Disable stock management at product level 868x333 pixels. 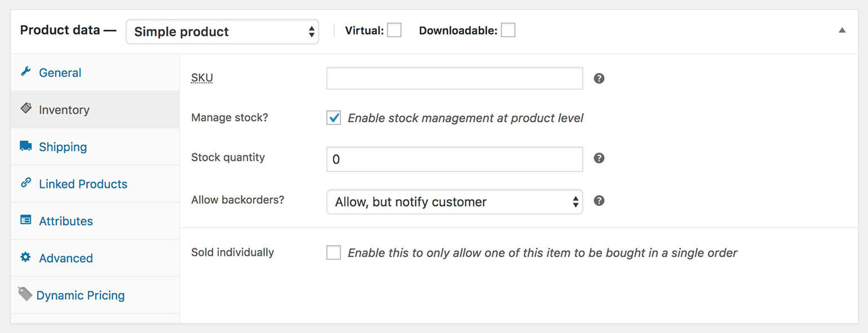click(333, 118)
